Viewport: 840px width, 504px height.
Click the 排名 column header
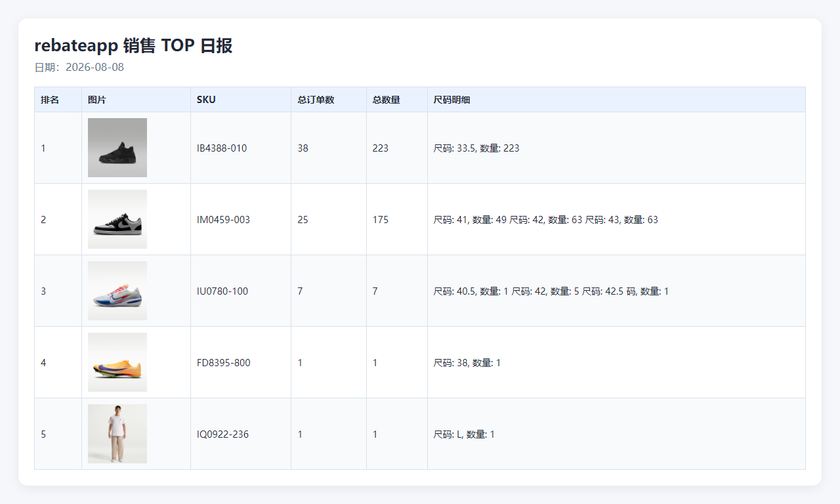tap(50, 100)
